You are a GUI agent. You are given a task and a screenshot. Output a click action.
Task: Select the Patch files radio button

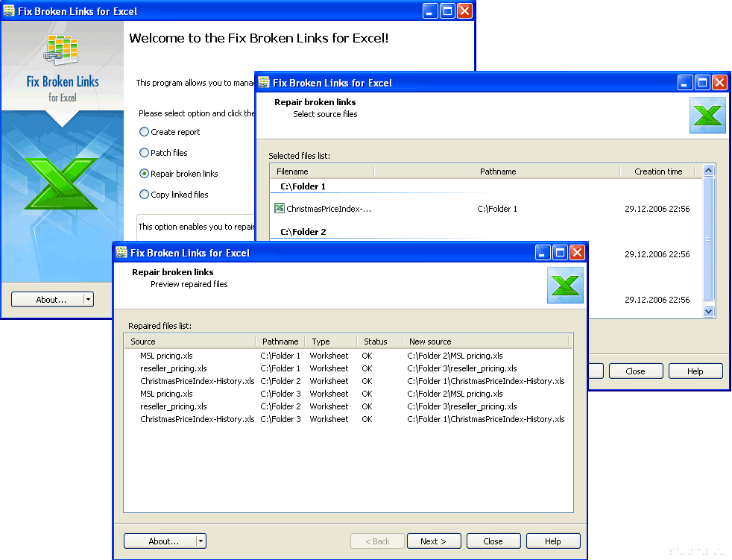pos(145,153)
